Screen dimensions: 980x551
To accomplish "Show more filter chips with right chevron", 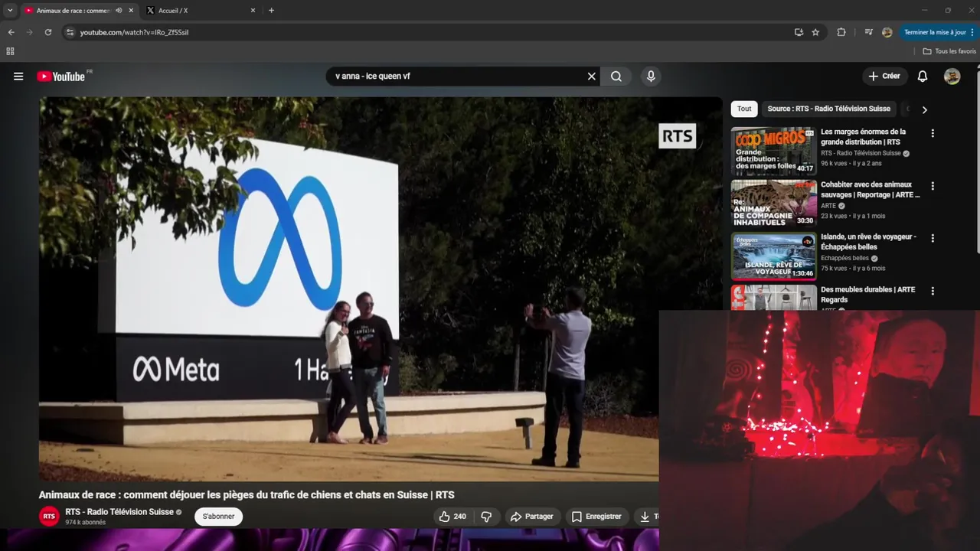I will tap(924, 109).
